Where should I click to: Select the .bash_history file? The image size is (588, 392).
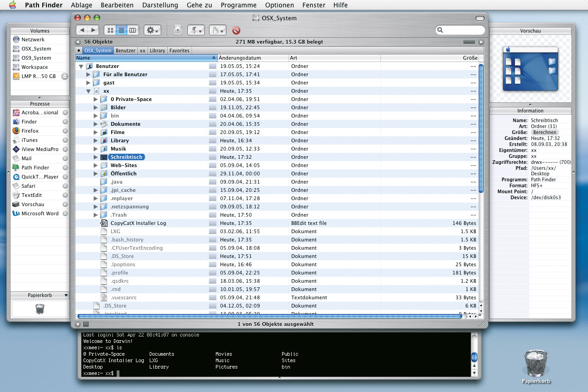[x=127, y=240]
